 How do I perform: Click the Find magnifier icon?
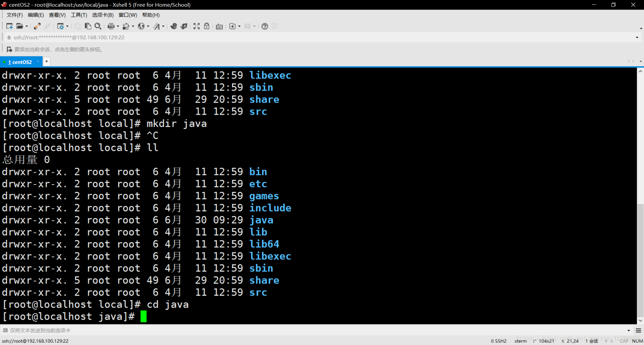coord(98,26)
